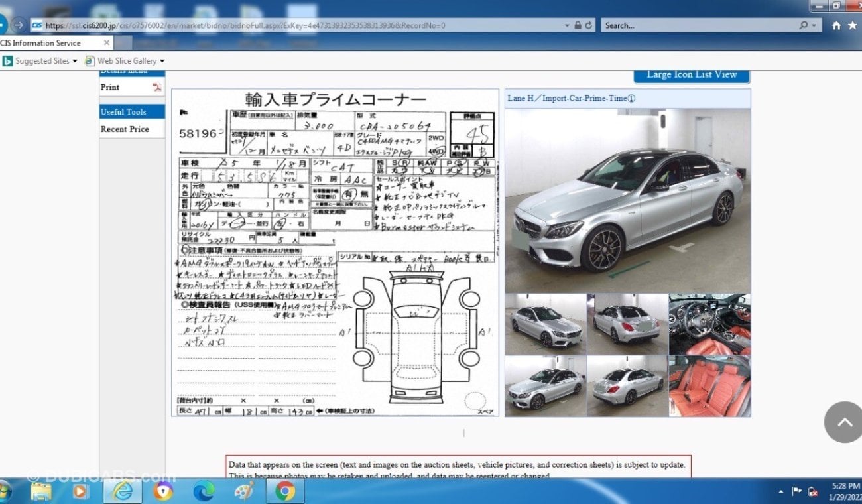Click the Lane H Import-Car-Prime-Time label
Screen dimensions: 862x504
click(572, 98)
